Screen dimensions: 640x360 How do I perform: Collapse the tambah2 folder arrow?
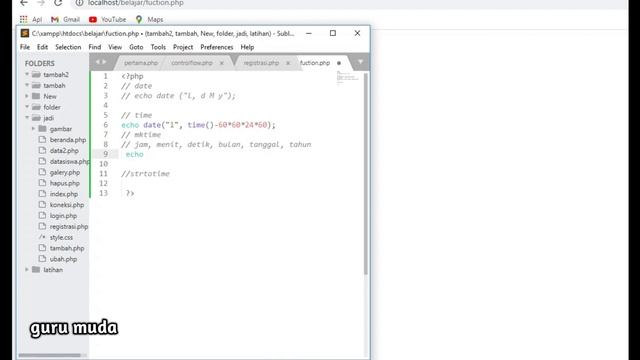27,74
